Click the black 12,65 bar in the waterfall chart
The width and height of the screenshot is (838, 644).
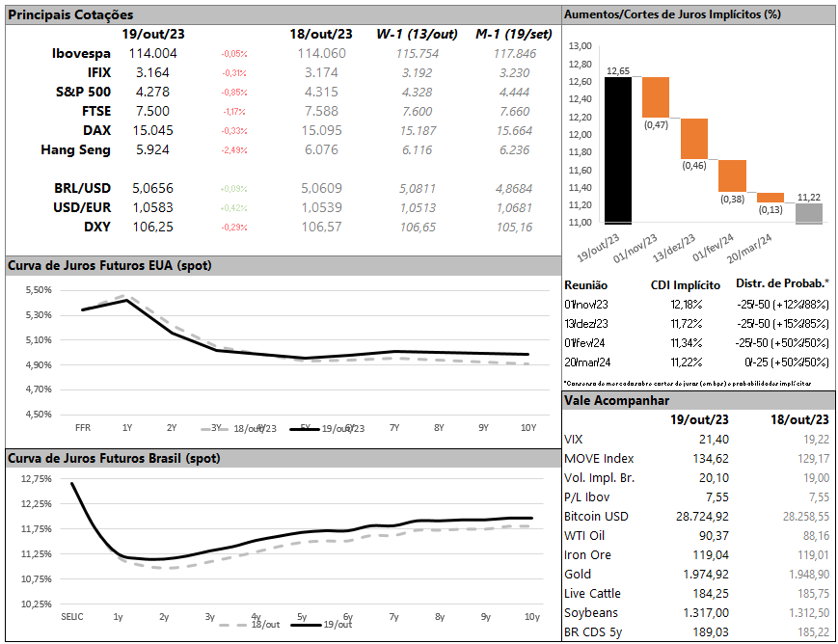618,149
